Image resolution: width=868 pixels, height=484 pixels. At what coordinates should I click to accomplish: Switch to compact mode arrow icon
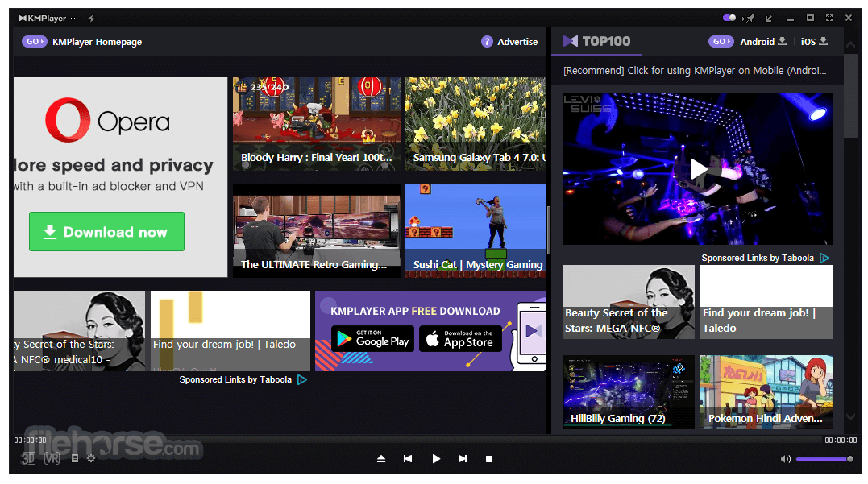(x=769, y=18)
